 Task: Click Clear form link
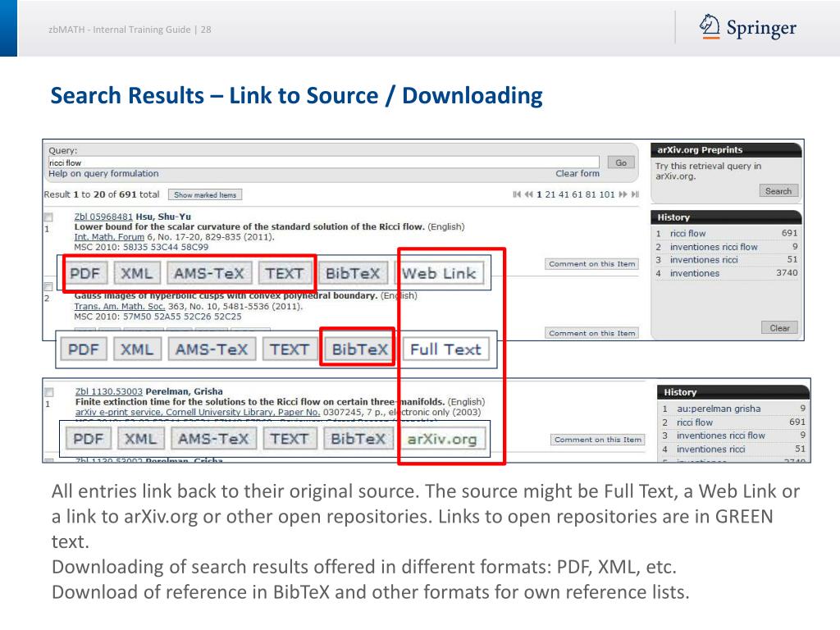pos(577,174)
